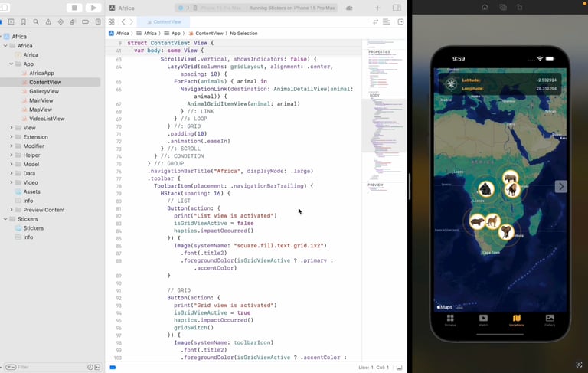Viewport: 588px width, 373px height.
Task: Open the report navigator icon
Action: click(x=98, y=22)
